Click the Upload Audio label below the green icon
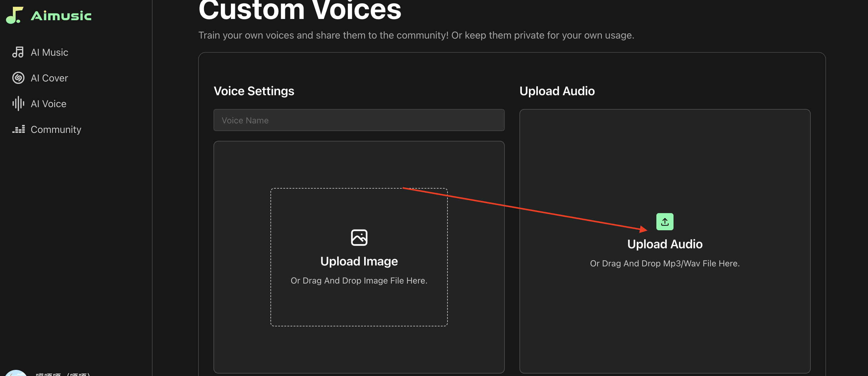 coord(665,244)
